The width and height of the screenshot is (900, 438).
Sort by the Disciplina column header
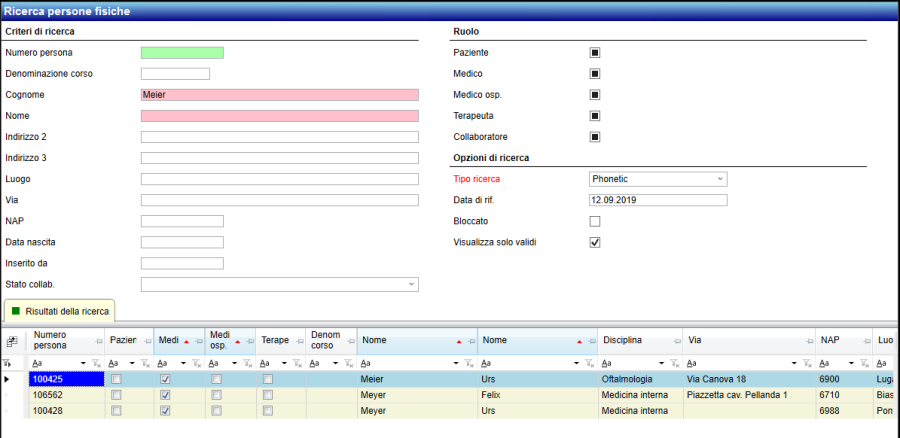point(630,341)
